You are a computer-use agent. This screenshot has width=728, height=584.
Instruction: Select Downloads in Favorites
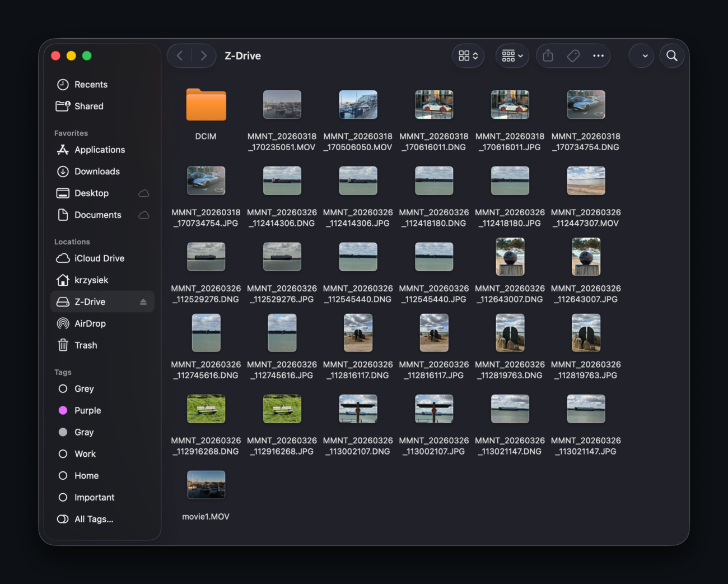pos(97,172)
